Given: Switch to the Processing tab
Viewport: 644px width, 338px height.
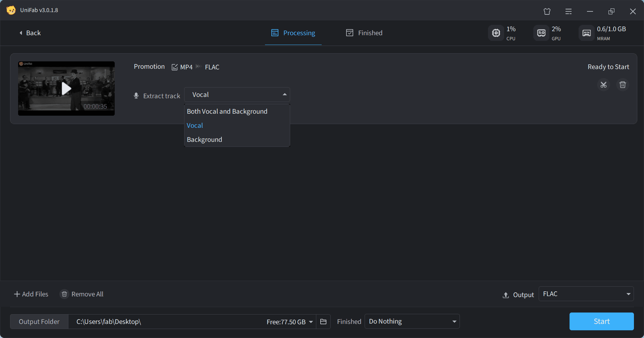Looking at the screenshot, I should click(293, 33).
